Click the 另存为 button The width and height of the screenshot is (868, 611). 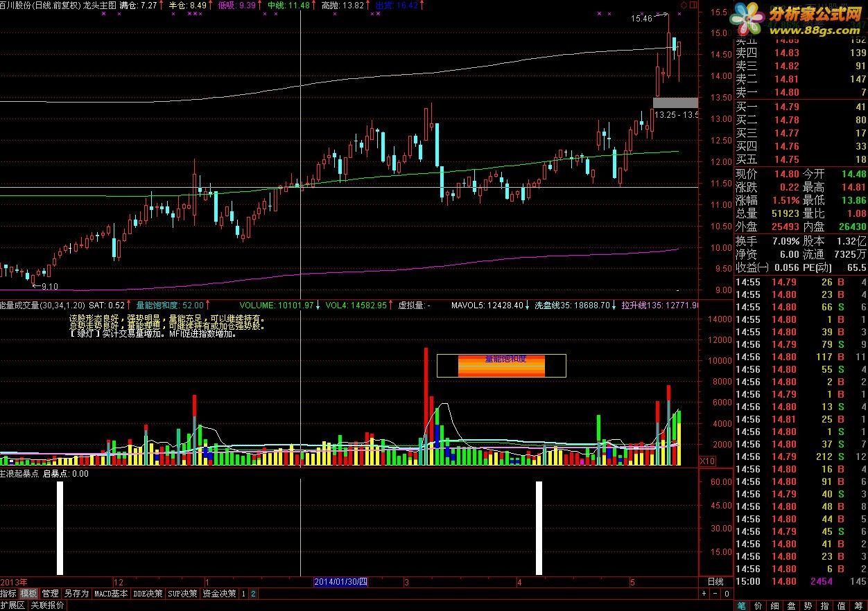[76, 594]
